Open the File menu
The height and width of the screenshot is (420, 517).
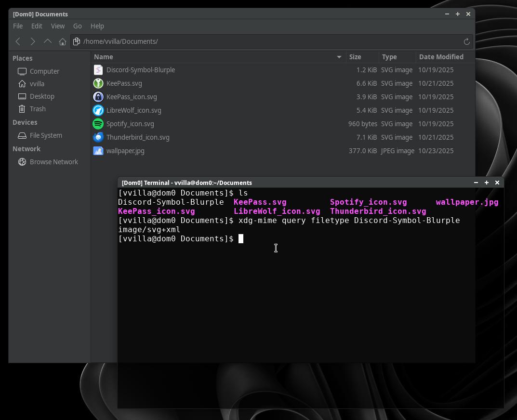click(x=18, y=26)
